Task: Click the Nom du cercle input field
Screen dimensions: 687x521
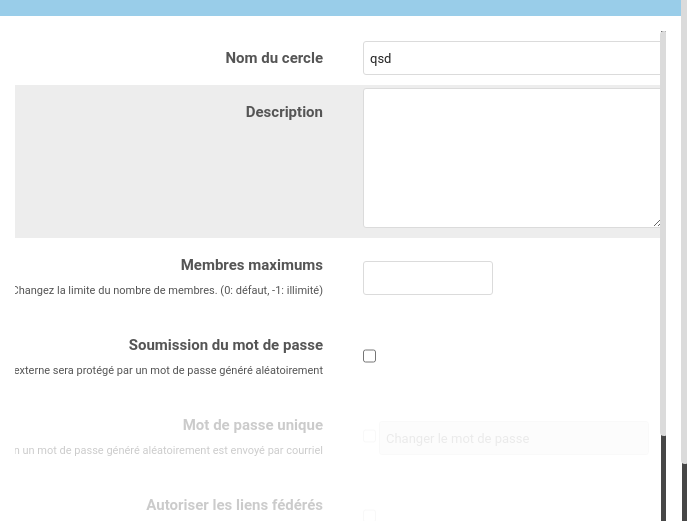Action: (511, 58)
